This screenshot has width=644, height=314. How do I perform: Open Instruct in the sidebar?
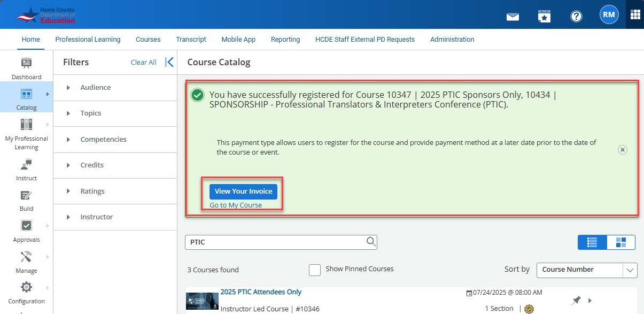26,170
